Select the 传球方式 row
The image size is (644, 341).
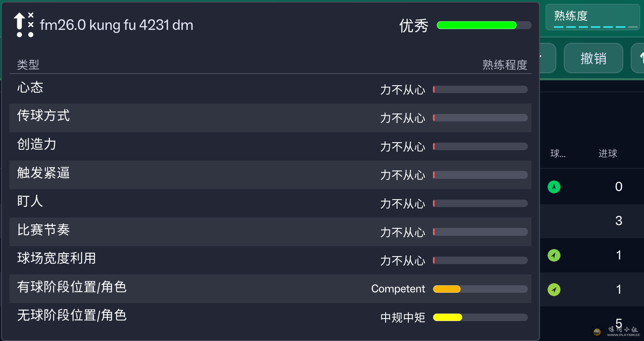[x=270, y=118]
